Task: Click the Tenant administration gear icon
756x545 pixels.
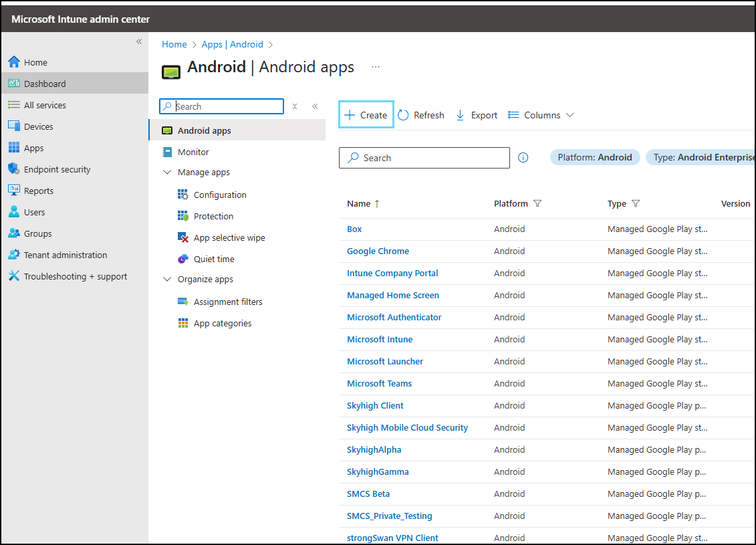Action: point(14,255)
